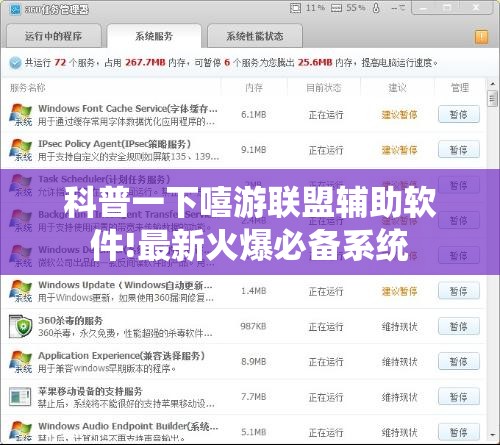
Task: Sort by the 内存 column header
Action: click(x=254, y=88)
